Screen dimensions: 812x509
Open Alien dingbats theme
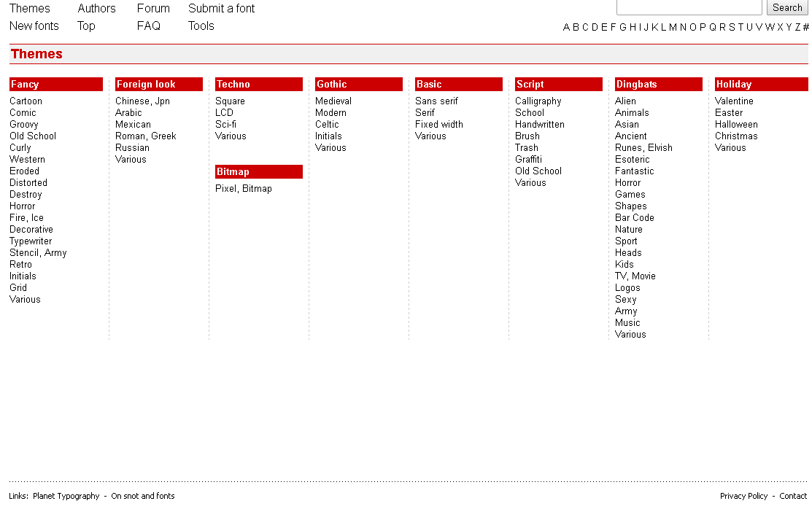pyautogui.click(x=625, y=101)
